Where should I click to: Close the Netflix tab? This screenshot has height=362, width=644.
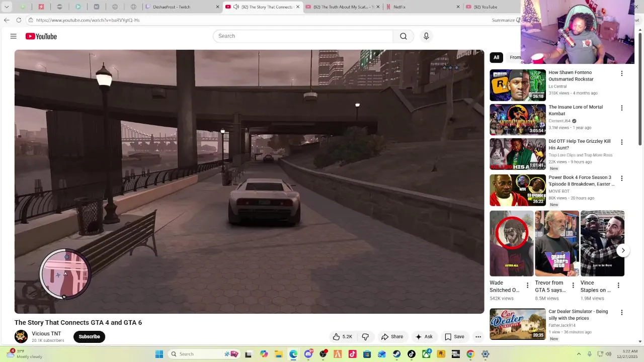[x=458, y=7]
